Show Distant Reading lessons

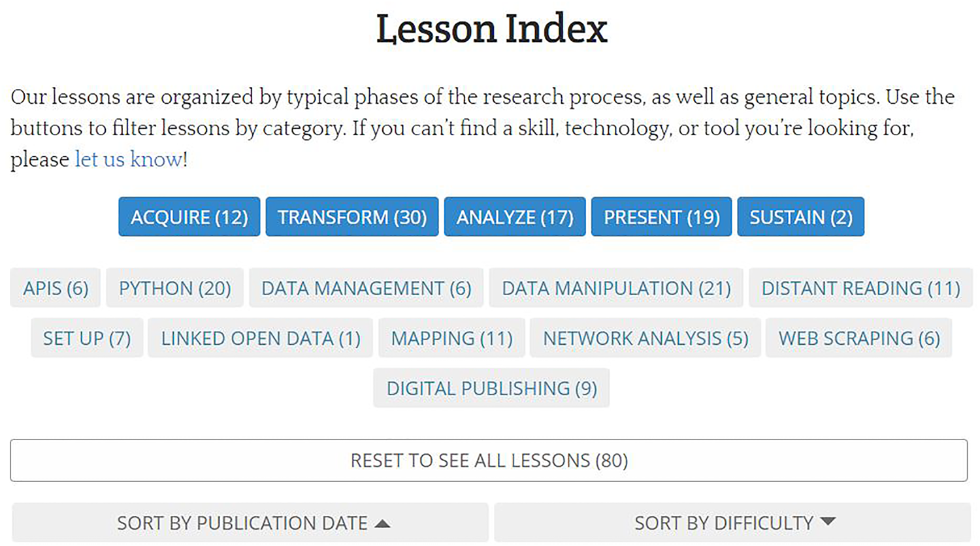click(x=860, y=288)
